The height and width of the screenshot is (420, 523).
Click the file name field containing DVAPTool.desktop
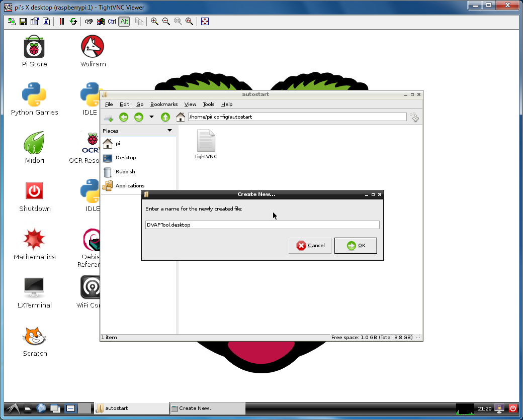tap(262, 225)
